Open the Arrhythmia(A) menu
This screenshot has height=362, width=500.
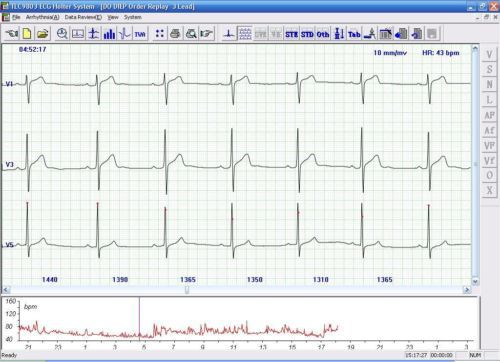click(x=42, y=17)
